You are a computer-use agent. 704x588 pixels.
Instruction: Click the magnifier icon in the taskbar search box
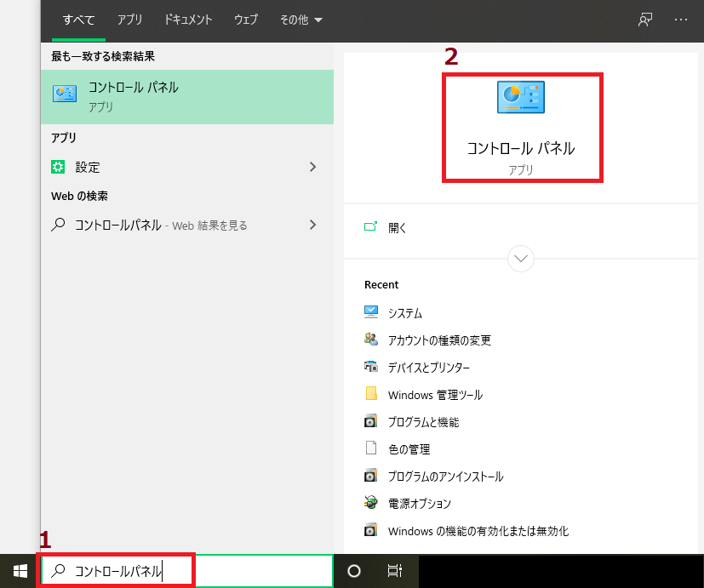pyautogui.click(x=58, y=570)
